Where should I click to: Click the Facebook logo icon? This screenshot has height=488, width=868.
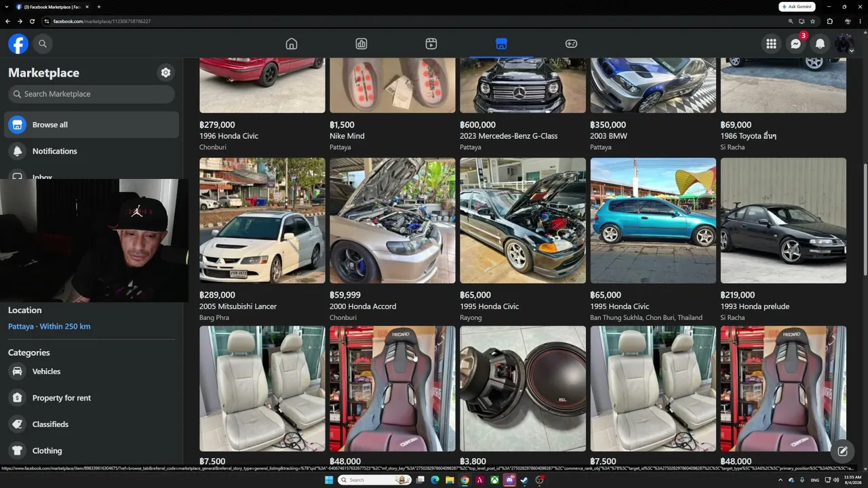(x=18, y=43)
